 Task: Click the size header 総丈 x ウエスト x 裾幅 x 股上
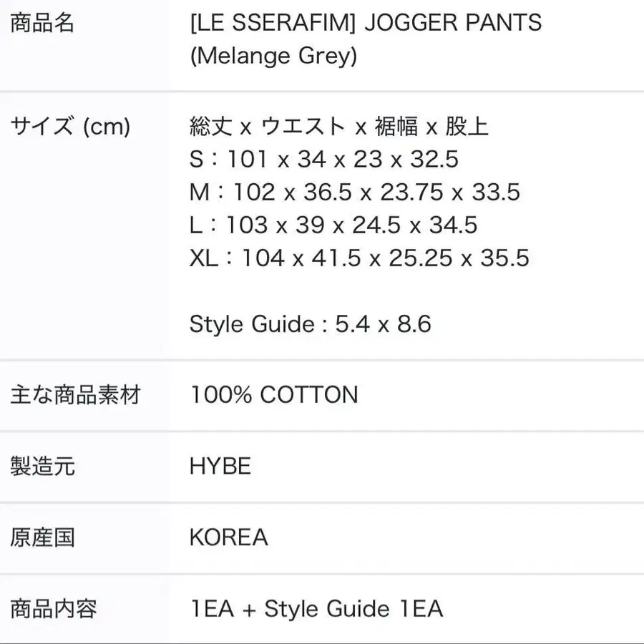338,127
